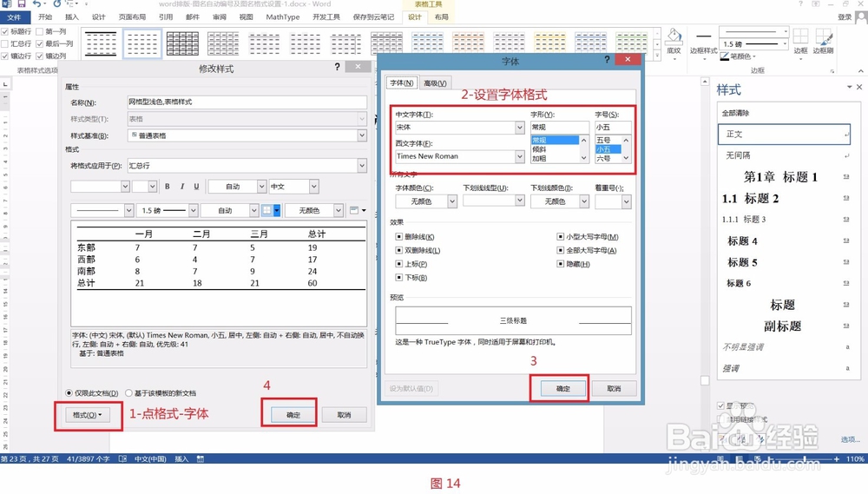Toggle the 镶边行 checkbox
868x494 pixels.
[5, 56]
